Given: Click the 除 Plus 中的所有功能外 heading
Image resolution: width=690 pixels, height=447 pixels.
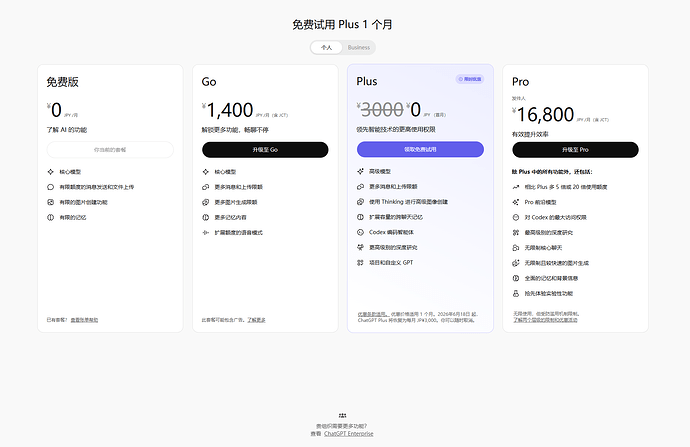Looking at the screenshot, I should click(x=552, y=172).
